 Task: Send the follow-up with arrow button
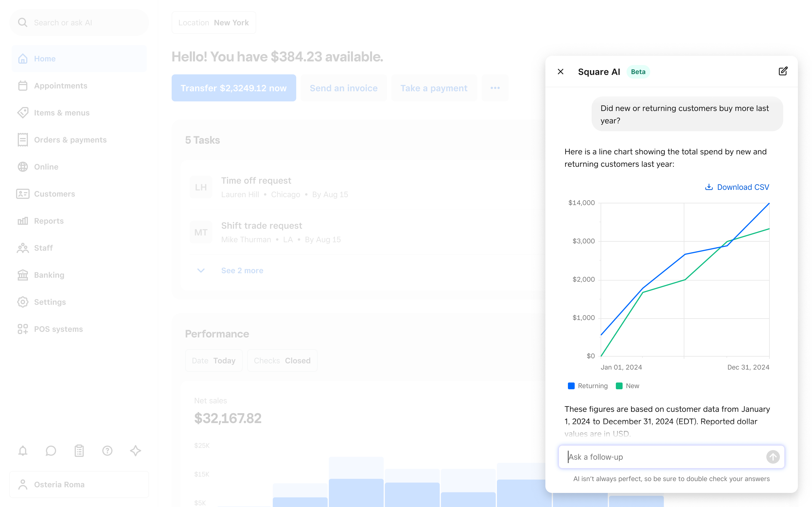[x=773, y=457]
